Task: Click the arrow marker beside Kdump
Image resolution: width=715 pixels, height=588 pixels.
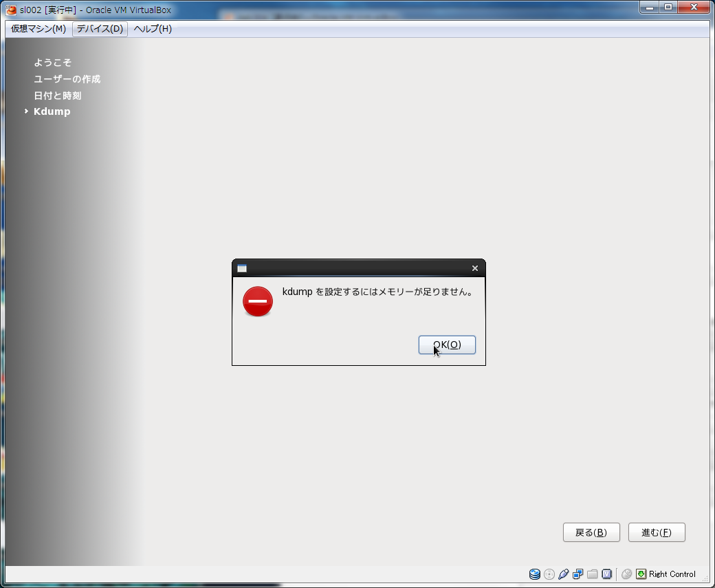Action: point(26,111)
